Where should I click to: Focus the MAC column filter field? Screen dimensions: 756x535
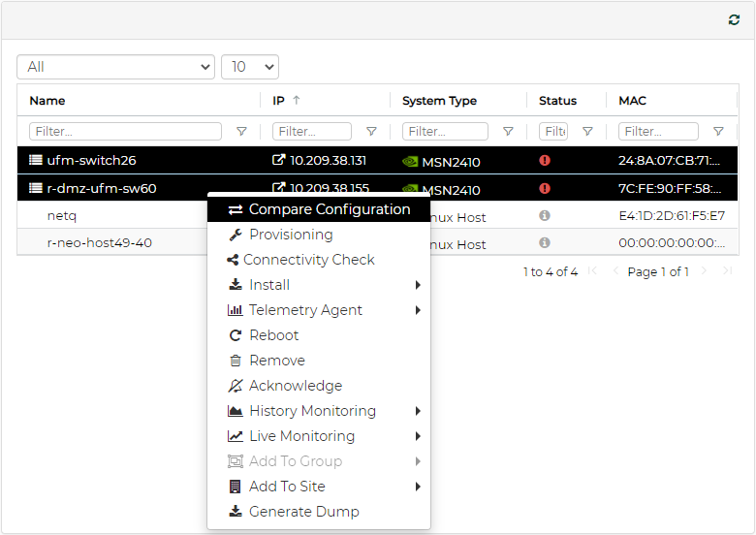point(658,131)
